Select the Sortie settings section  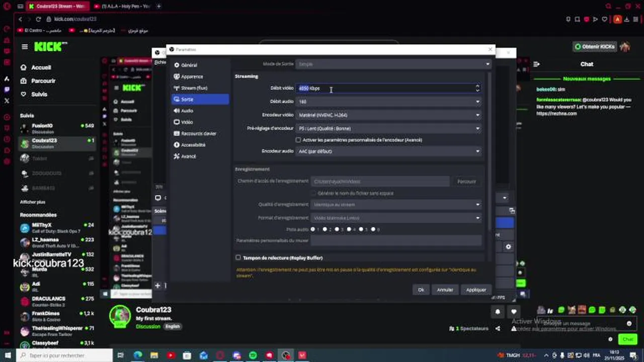200,100
